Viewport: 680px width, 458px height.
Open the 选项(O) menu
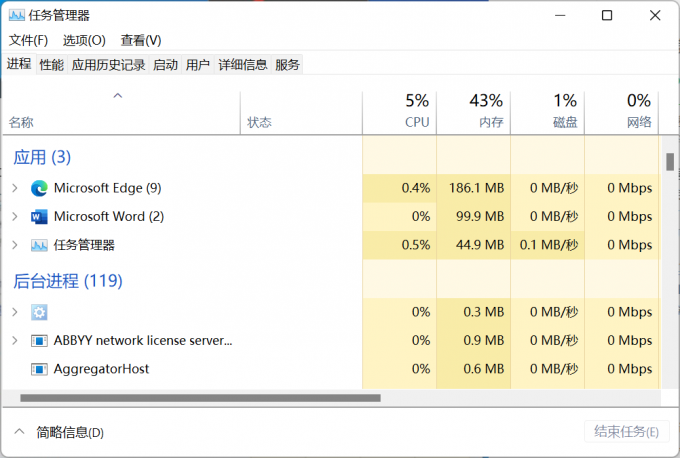[84, 40]
